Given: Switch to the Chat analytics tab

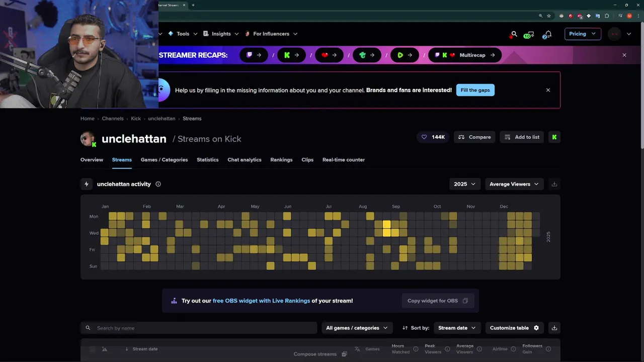Looking at the screenshot, I should pos(245,160).
